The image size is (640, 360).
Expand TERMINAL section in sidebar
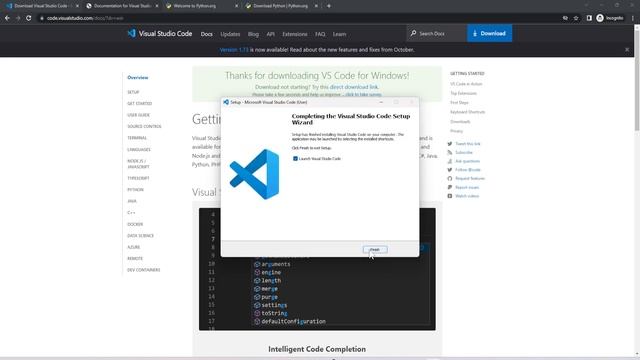click(137, 138)
